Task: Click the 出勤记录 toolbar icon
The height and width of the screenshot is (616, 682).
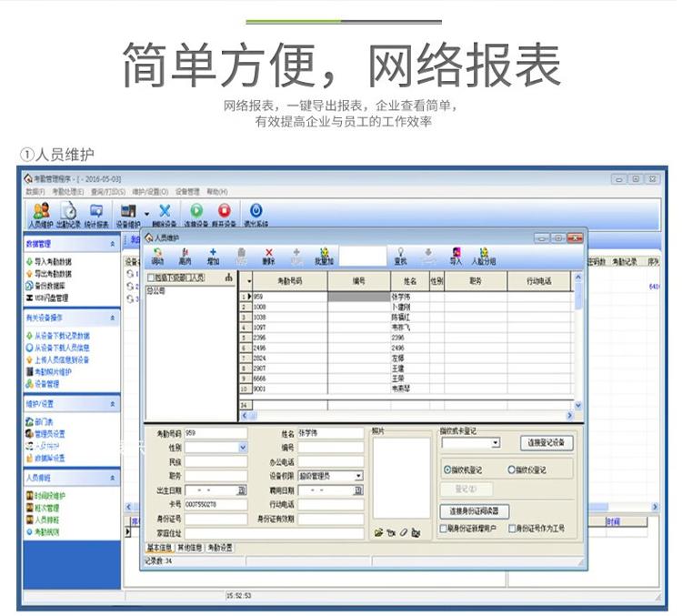Action: 68,216
